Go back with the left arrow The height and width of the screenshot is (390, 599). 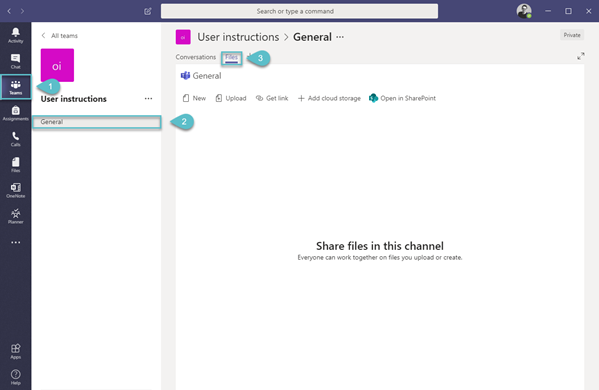pos(9,11)
